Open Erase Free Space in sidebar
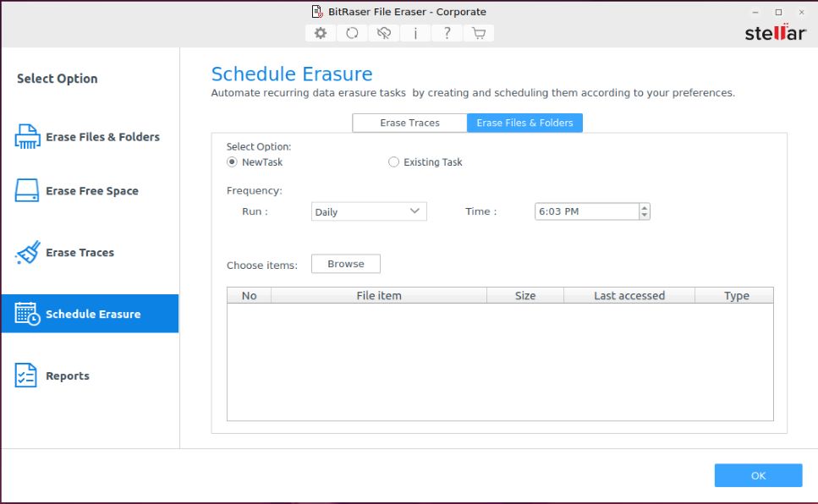This screenshot has width=818, height=504. click(90, 191)
